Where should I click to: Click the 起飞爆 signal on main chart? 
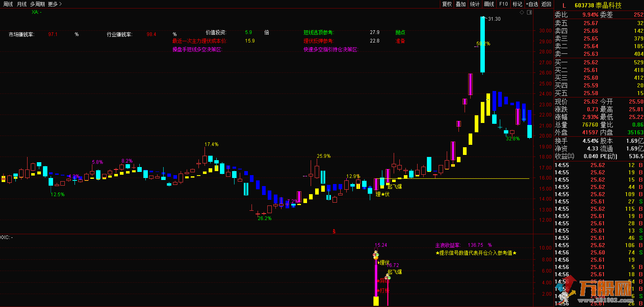[x=395, y=186]
